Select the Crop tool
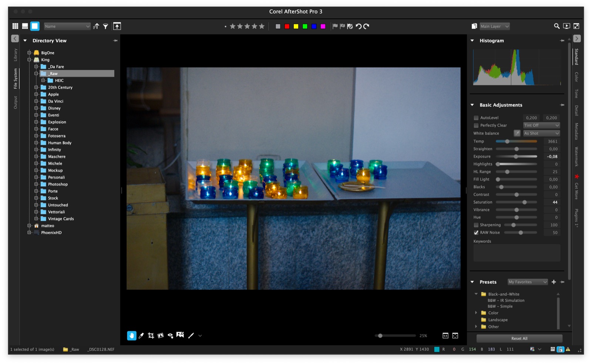 151,336
